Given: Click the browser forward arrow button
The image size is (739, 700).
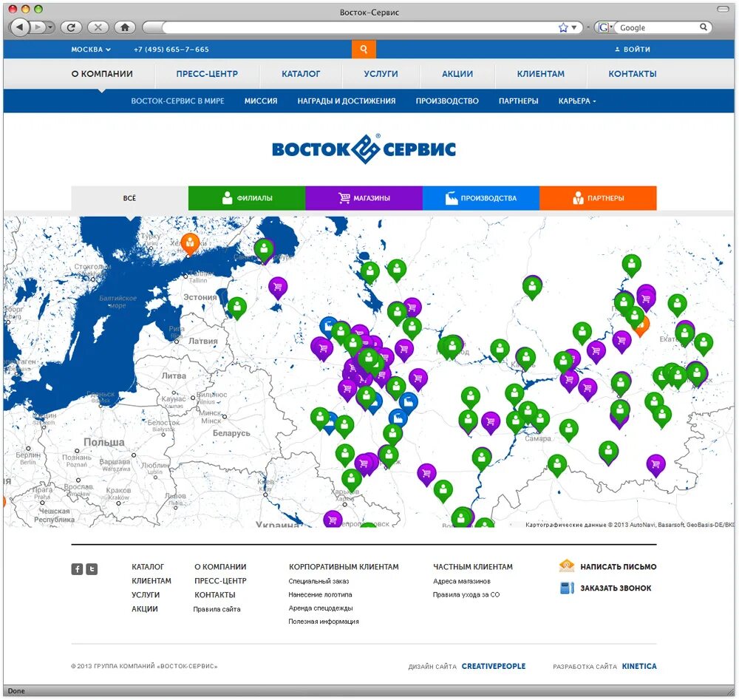Looking at the screenshot, I should tap(38, 27).
